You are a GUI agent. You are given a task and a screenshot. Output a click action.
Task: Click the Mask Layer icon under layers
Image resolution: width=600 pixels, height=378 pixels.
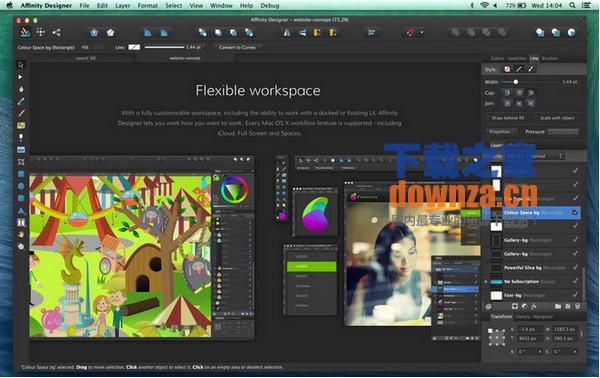click(x=515, y=306)
